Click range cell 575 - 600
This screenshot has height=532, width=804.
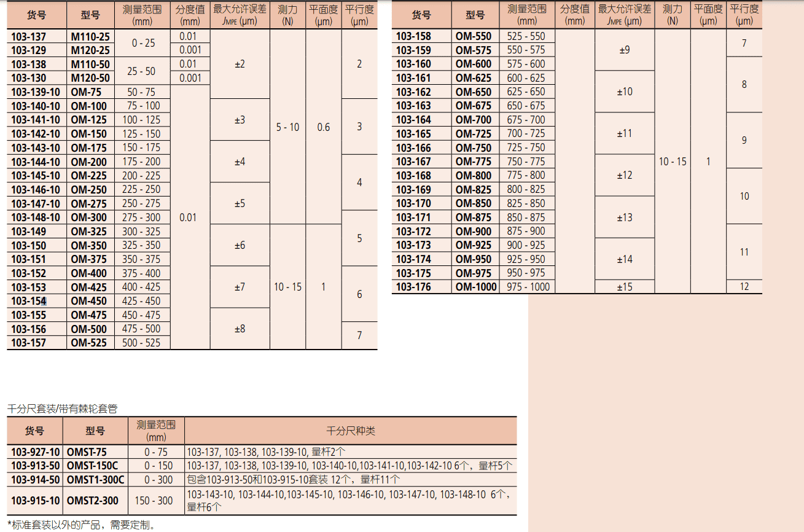point(526,64)
